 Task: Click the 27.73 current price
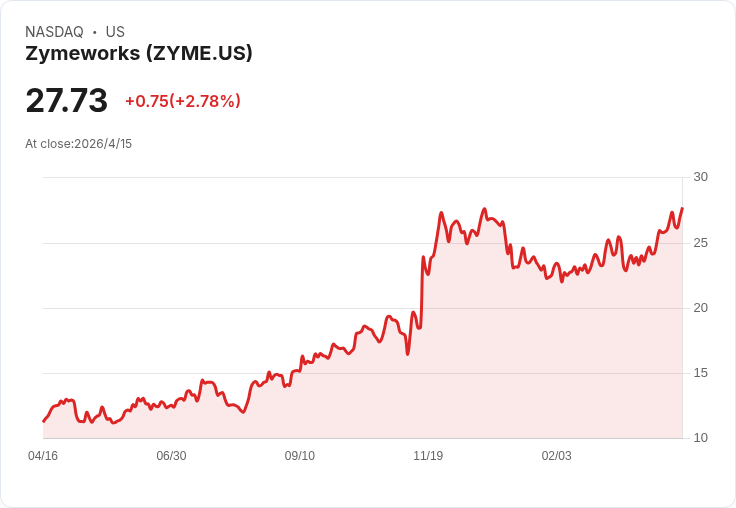67,101
